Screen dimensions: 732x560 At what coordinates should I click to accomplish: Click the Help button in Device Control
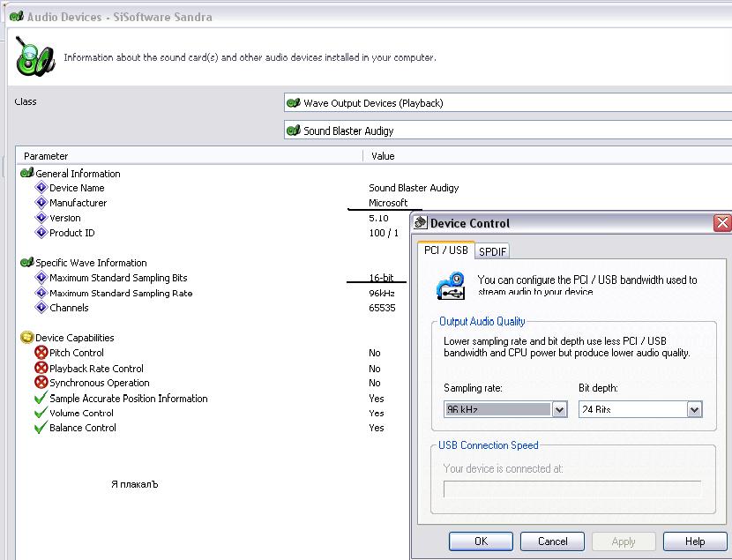(695, 541)
